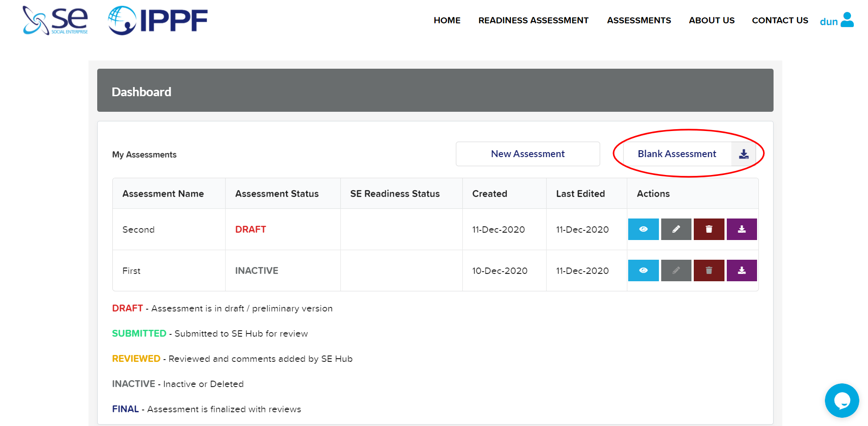Click the IPPF logo
This screenshot has height=426, width=868.
158,21
